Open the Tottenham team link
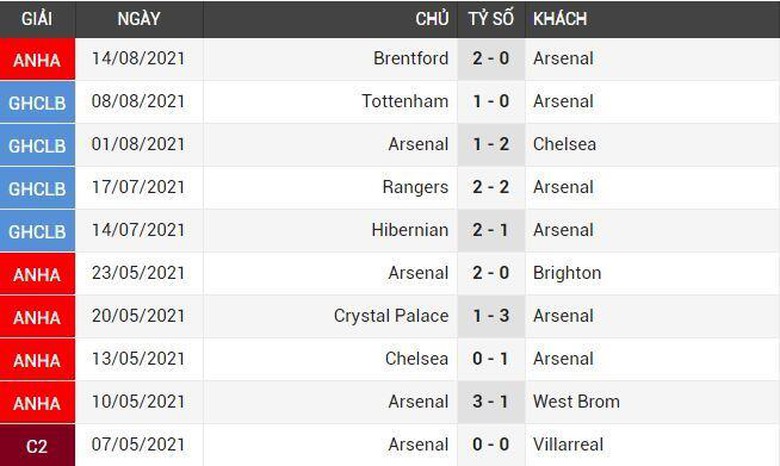780x466 pixels. click(405, 101)
